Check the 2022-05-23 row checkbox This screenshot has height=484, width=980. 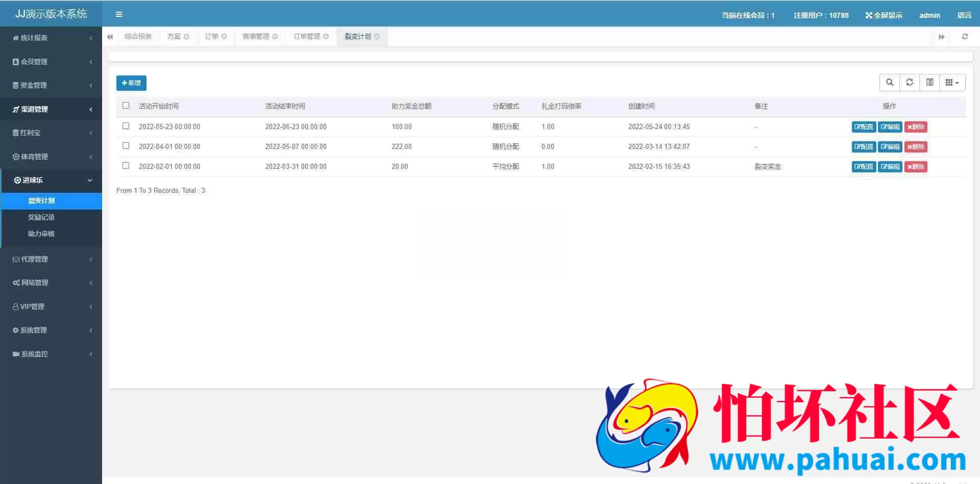click(x=126, y=126)
